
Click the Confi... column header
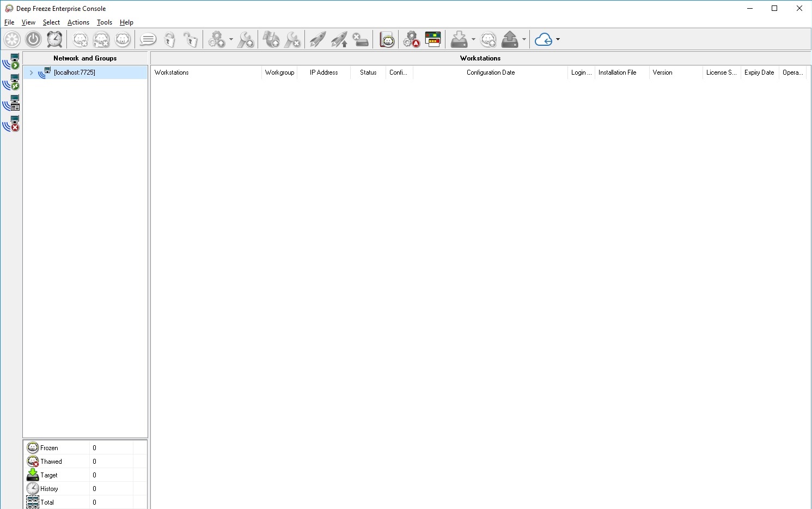pos(399,72)
